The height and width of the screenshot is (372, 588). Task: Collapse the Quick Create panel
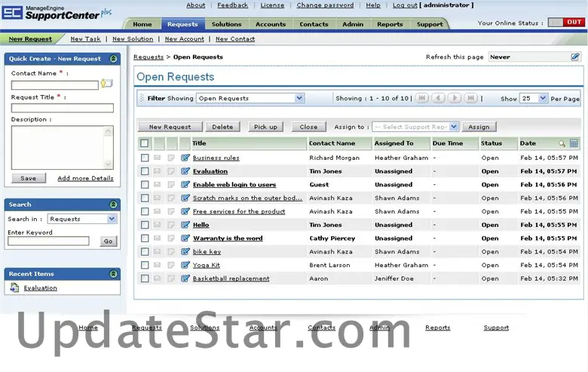(113, 58)
